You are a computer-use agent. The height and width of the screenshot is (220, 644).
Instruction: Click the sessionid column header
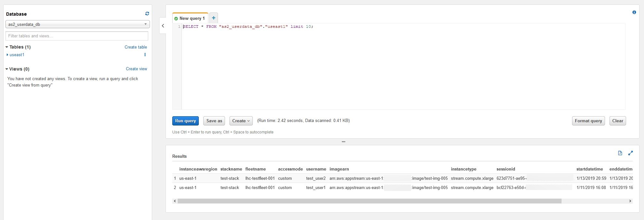(x=506, y=169)
